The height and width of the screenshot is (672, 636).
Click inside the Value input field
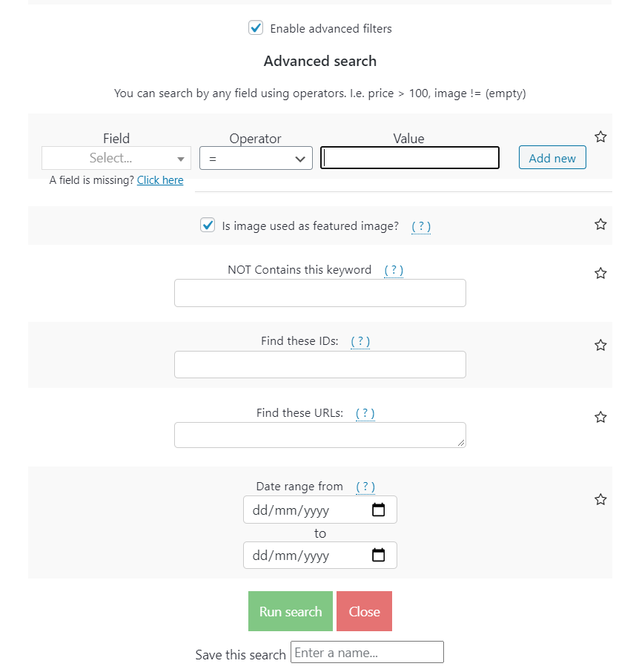(409, 157)
